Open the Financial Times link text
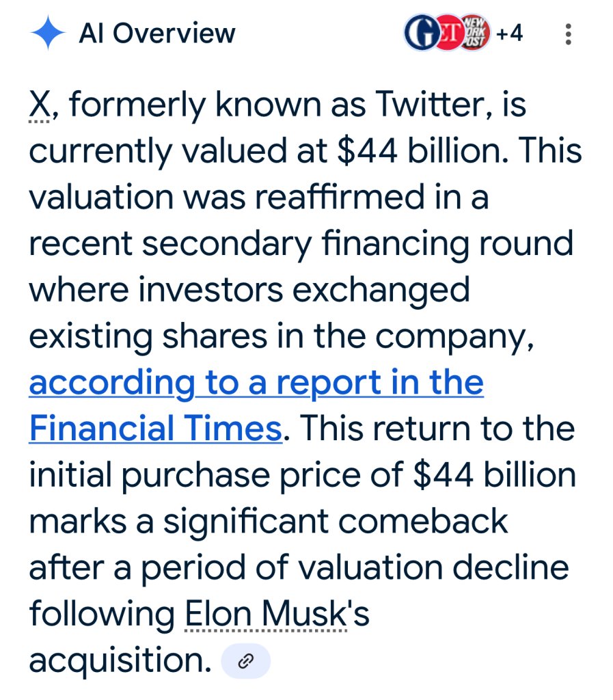 tap(155, 428)
